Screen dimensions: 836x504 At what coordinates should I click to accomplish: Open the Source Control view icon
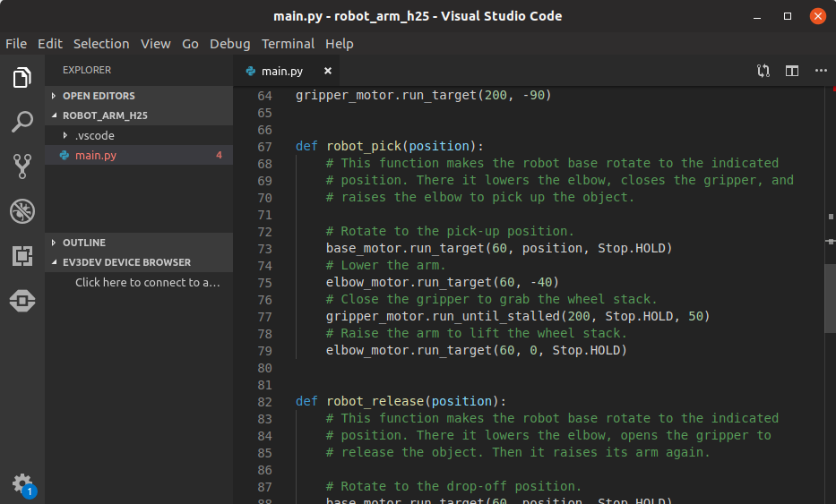click(22, 167)
